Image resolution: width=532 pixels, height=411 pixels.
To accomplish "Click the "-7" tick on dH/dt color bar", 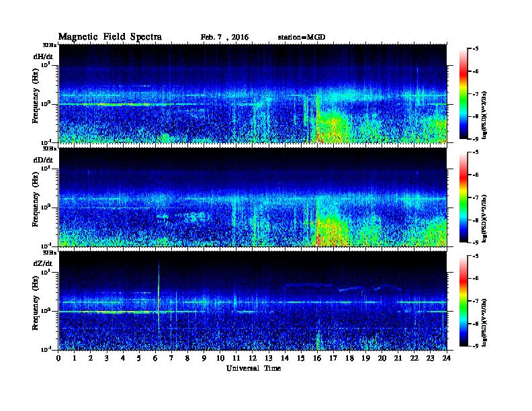I will pyautogui.click(x=476, y=94).
